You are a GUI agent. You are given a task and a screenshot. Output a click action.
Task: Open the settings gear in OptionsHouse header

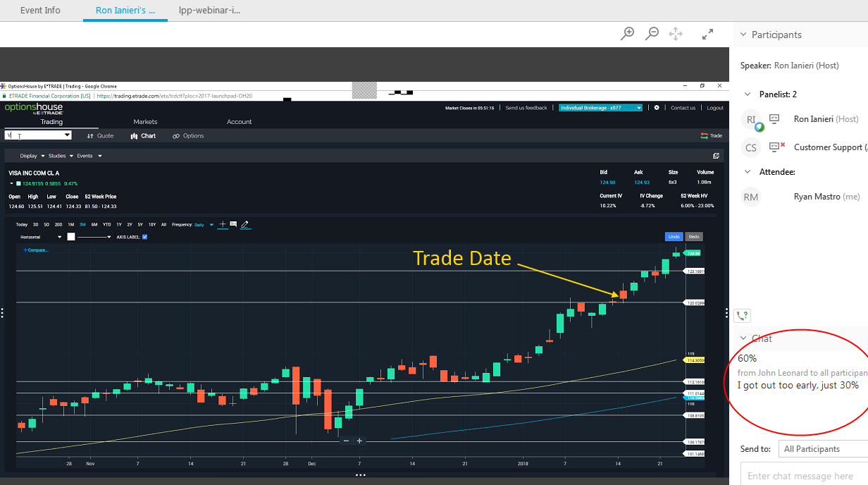pos(657,108)
